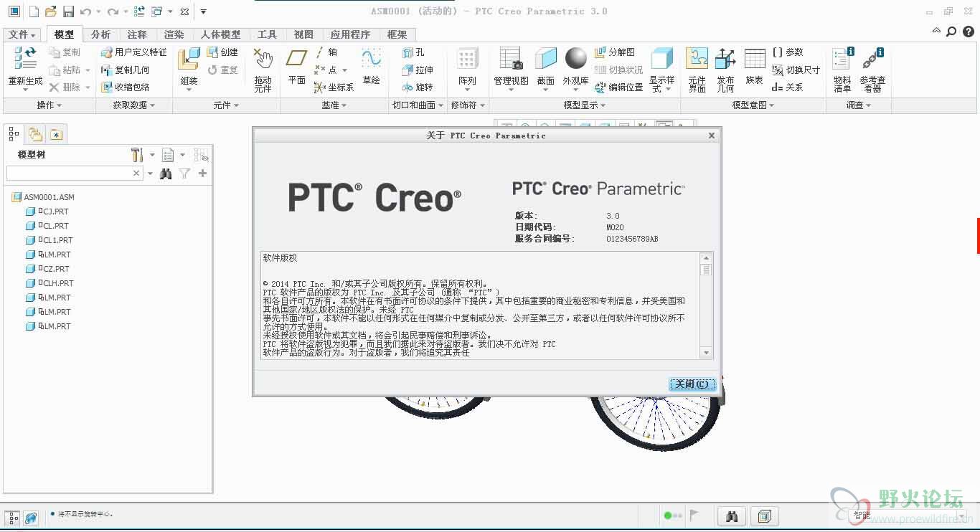Viewport: 980px width, 532px height.
Task: Click the copyright text scrollbar down arrow
Action: [706, 353]
